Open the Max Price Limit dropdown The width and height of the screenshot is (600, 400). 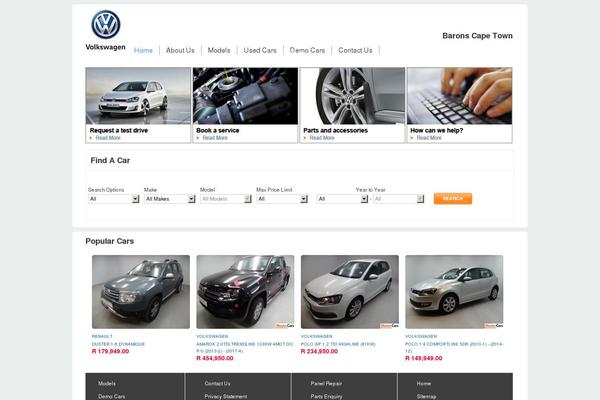282,199
